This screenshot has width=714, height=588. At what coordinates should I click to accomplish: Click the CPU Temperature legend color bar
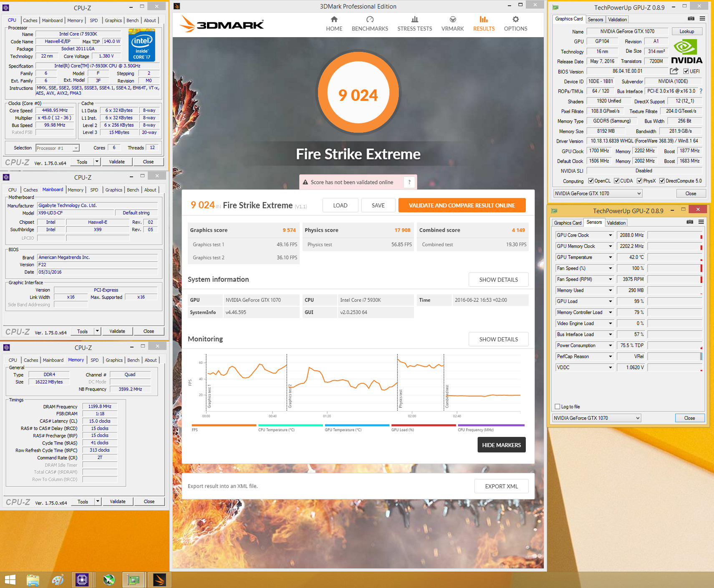(x=290, y=425)
